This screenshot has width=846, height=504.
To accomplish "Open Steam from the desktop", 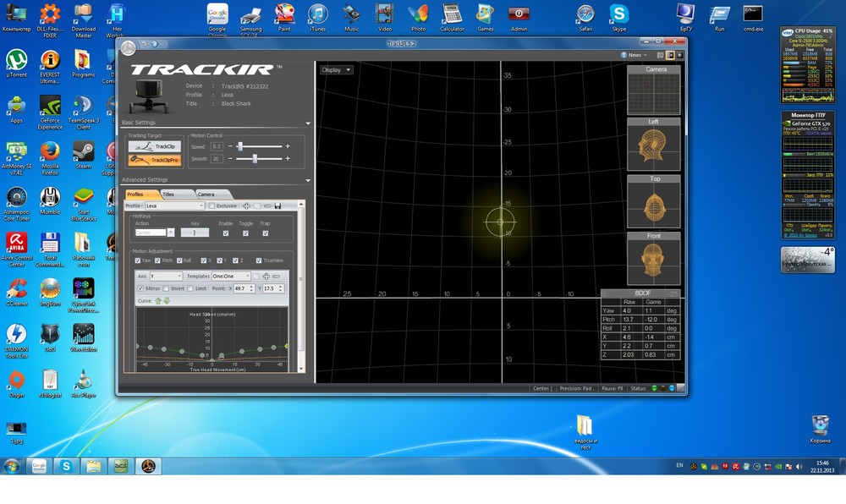I will click(83, 156).
